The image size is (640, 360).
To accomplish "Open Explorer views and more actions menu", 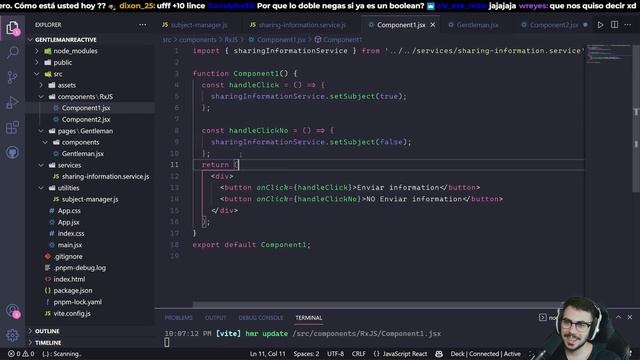I will 142,25.
